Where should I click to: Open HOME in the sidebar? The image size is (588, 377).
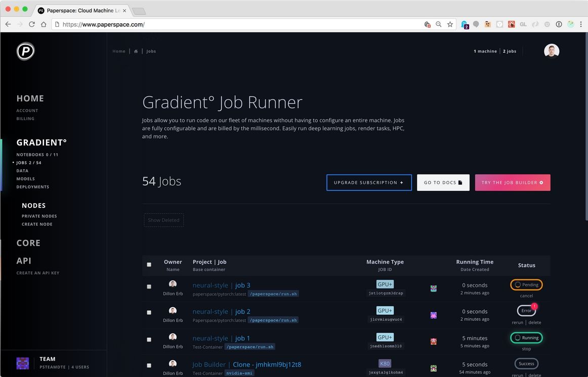click(x=30, y=98)
